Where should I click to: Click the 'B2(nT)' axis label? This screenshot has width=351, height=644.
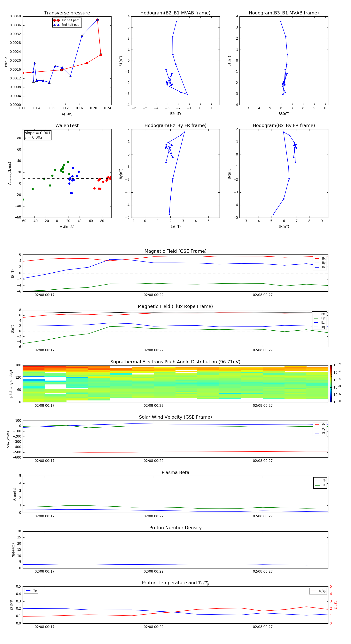[175, 114]
